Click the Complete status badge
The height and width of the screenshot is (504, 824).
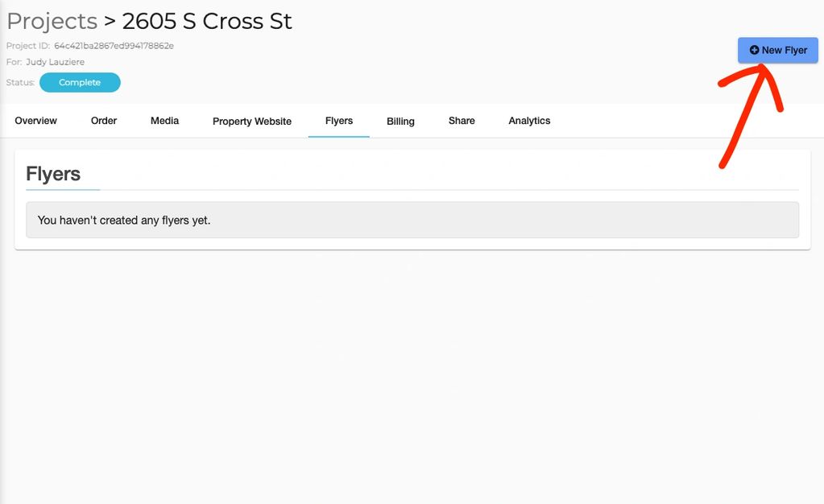(x=80, y=82)
